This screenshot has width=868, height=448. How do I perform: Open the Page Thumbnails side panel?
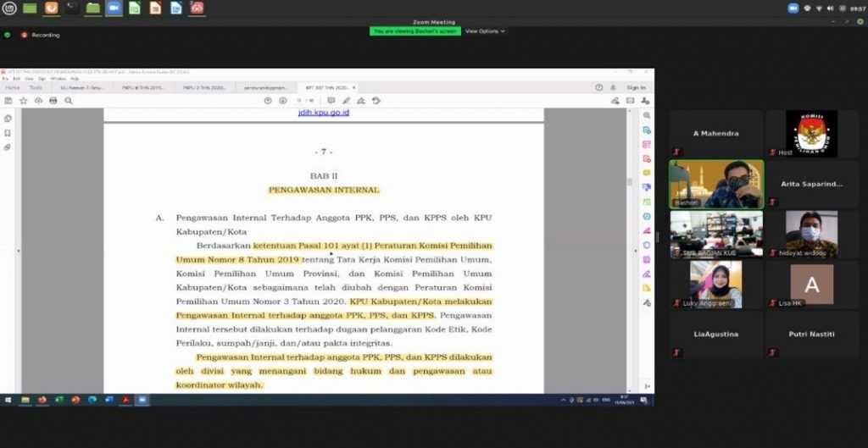(x=8, y=119)
